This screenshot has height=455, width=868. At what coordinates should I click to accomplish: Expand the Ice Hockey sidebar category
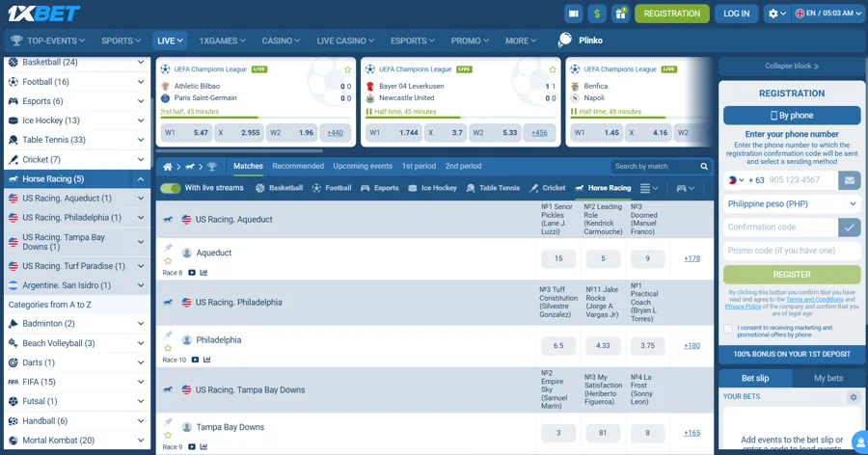point(141,120)
